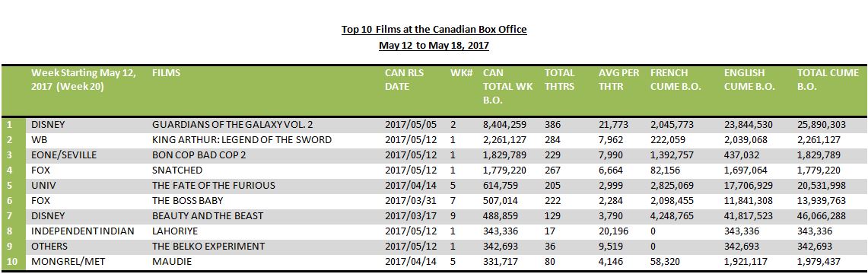Select 'King Arthur: Legend of the Sword' title
The width and height of the screenshot is (868, 274).
pyautogui.click(x=242, y=140)
